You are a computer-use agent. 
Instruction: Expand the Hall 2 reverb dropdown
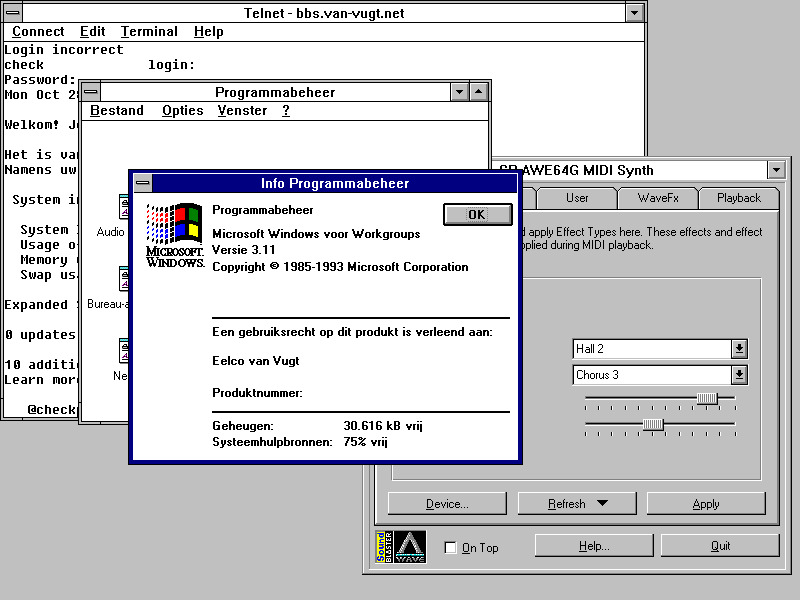point(739,349)
